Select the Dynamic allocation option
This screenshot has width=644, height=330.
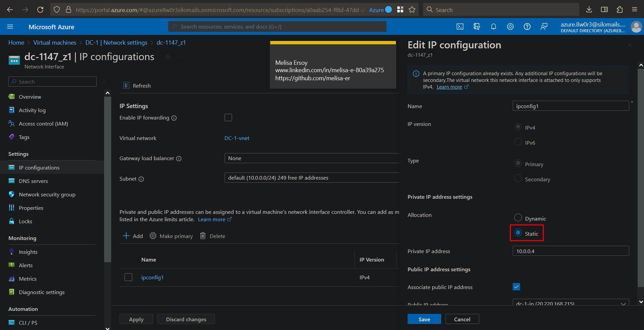point(518,217)
